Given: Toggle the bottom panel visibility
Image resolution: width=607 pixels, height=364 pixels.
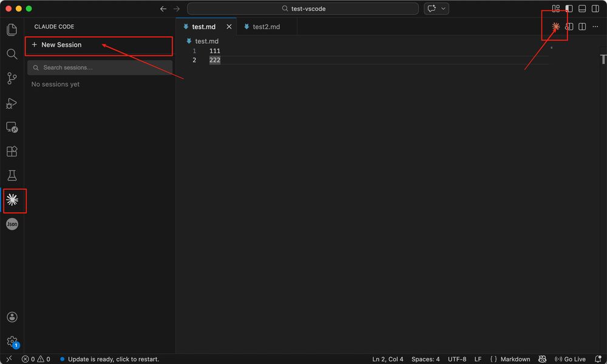Looking at the screenshot, I should tap(582, 8).
